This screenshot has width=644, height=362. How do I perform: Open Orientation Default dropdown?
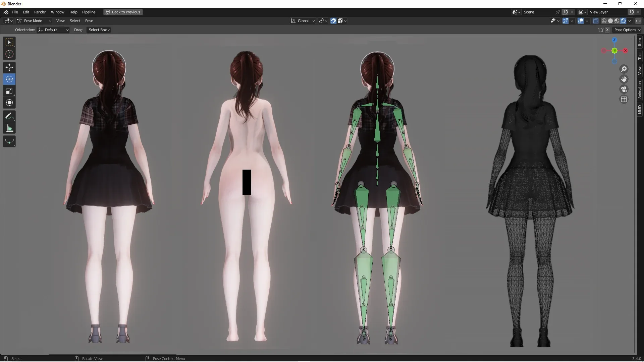(x=53, y=30)
